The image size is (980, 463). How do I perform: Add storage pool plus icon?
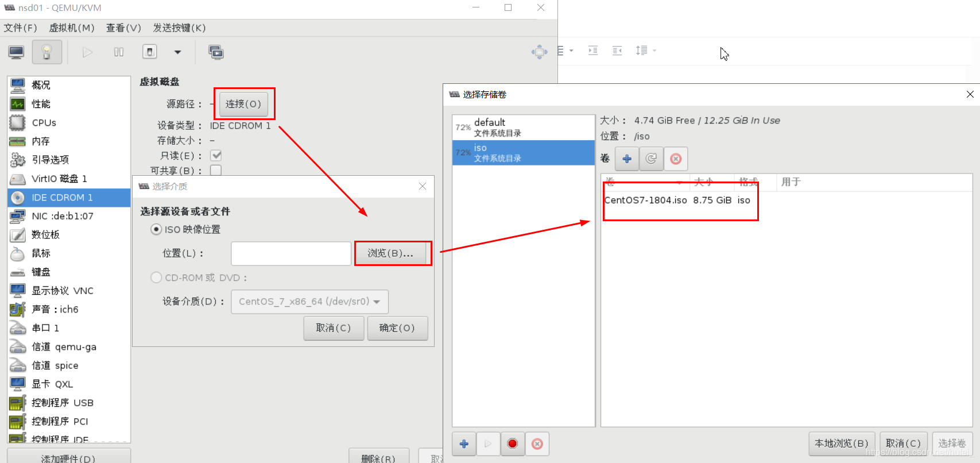point(464,444)
